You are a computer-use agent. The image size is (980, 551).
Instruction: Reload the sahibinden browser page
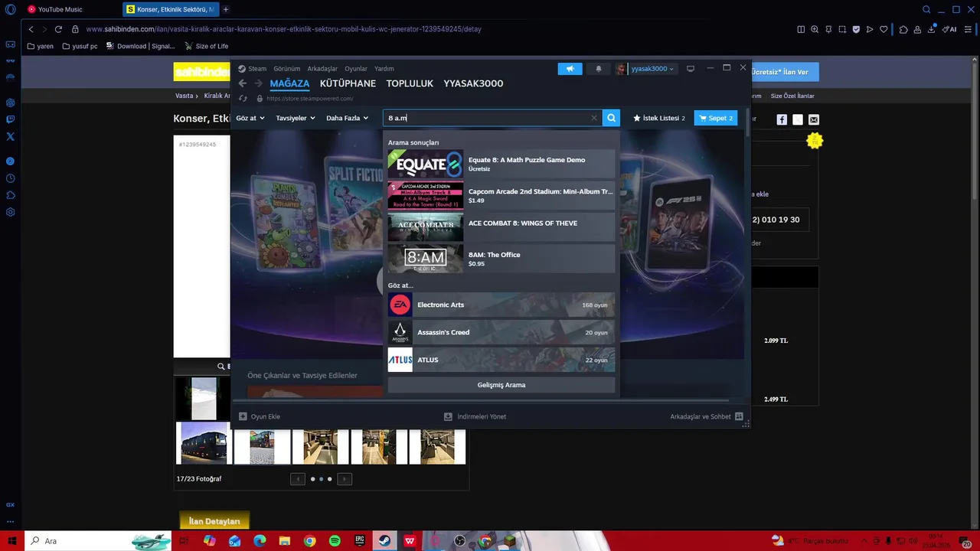pos(58,29)
